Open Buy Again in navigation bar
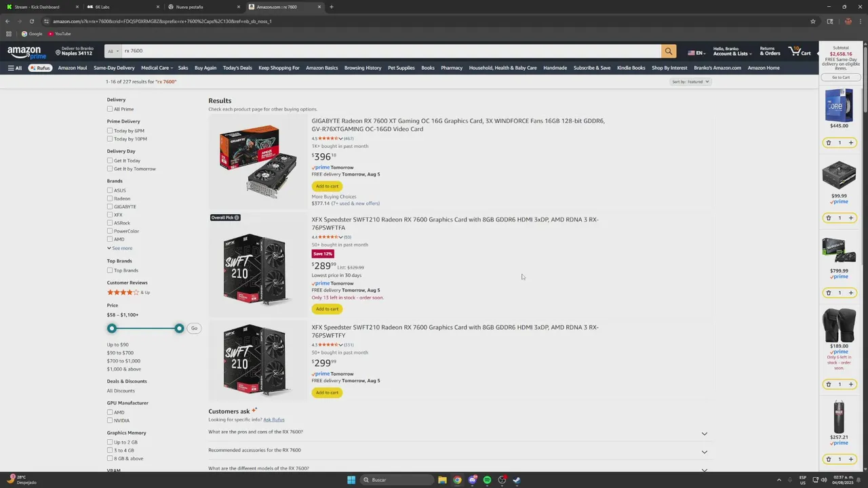 (x=205, y=68)
